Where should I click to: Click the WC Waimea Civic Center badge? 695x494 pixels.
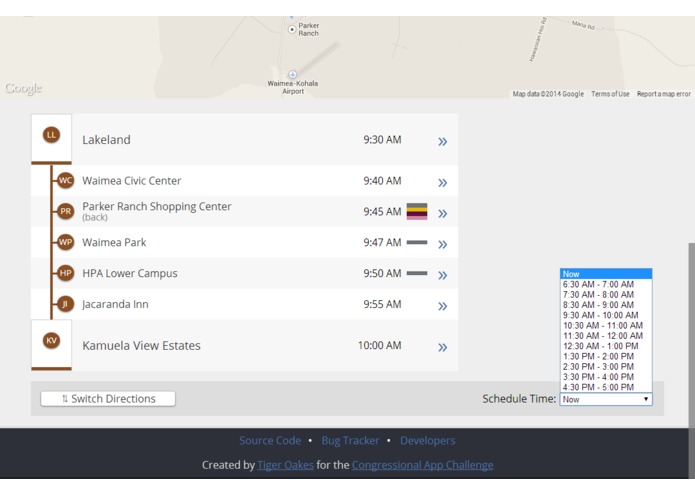65,180
